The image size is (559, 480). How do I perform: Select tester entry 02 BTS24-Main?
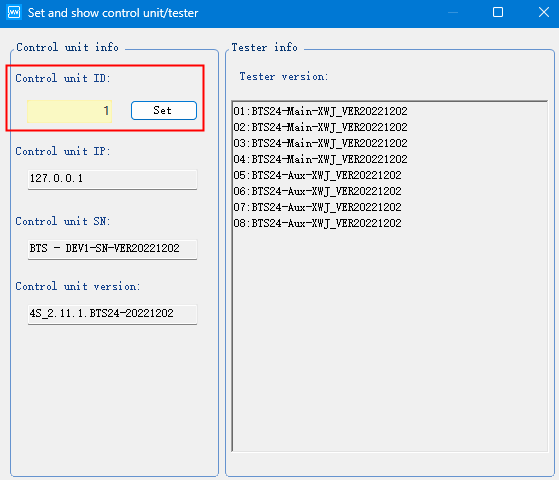click(x=320, y=127)
